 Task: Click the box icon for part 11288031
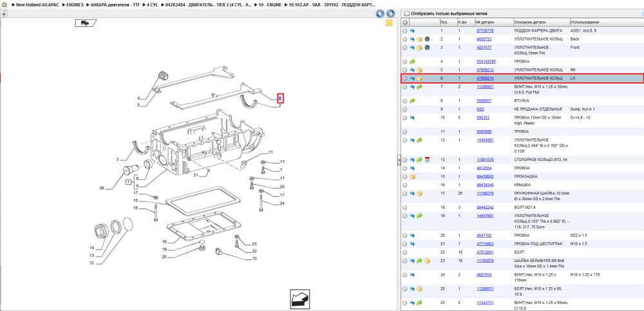point(419,289)
